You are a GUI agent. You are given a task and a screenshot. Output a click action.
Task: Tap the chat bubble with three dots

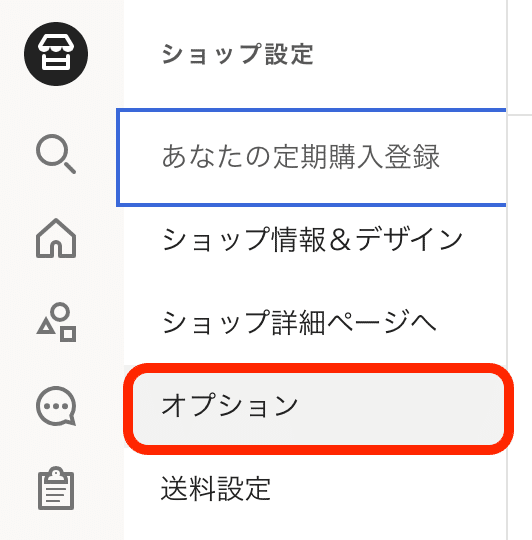tap(56, 406)
